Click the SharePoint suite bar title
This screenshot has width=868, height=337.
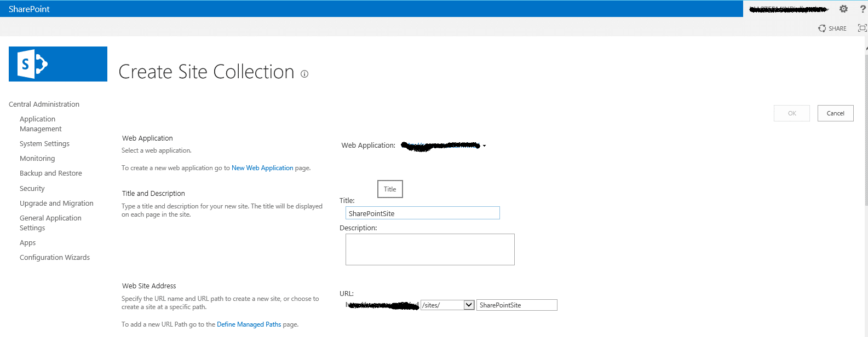coord(29,9)
